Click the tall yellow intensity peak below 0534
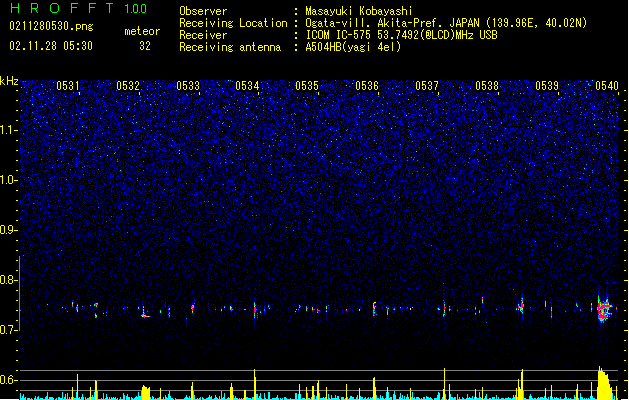The width and height of the screenshot is (629, 400). (255, 384)
